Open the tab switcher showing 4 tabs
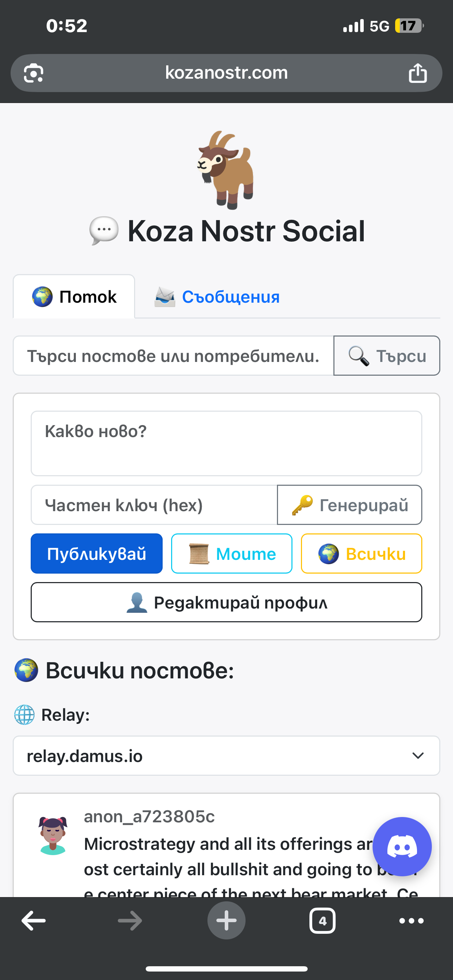The height and width of the screenshot is (980, 453). click(322, 921)
